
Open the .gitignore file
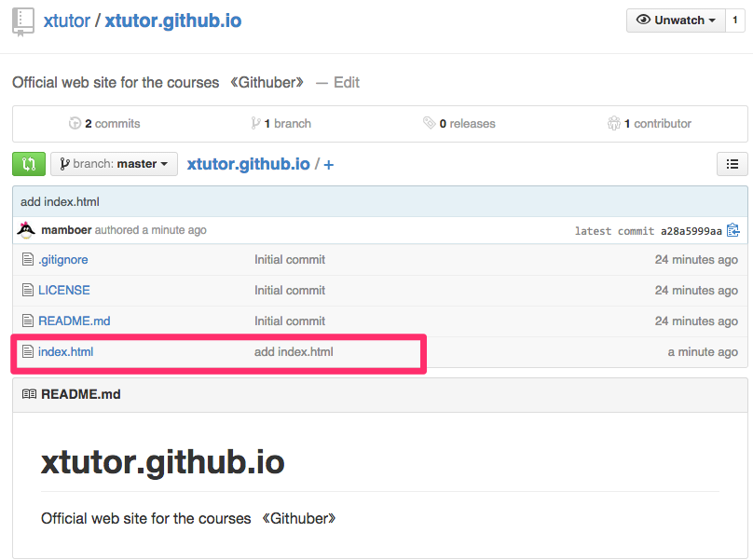pos(63,260)
